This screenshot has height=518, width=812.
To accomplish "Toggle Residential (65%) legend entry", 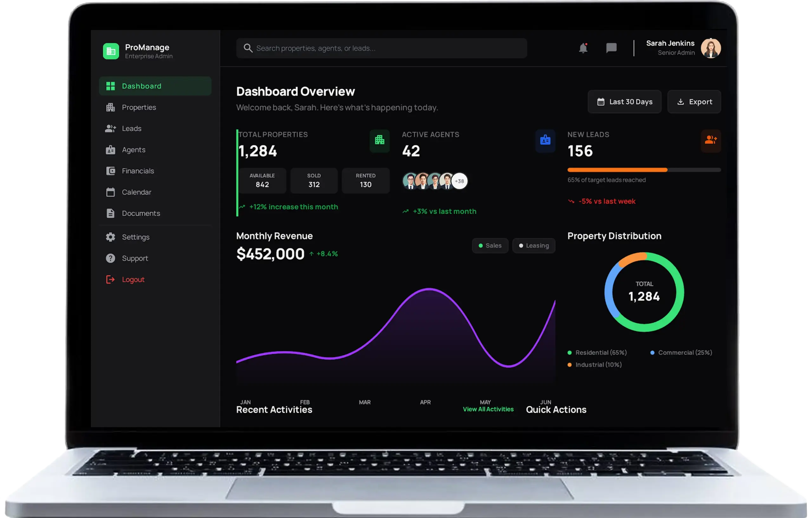I will (597, 352).
